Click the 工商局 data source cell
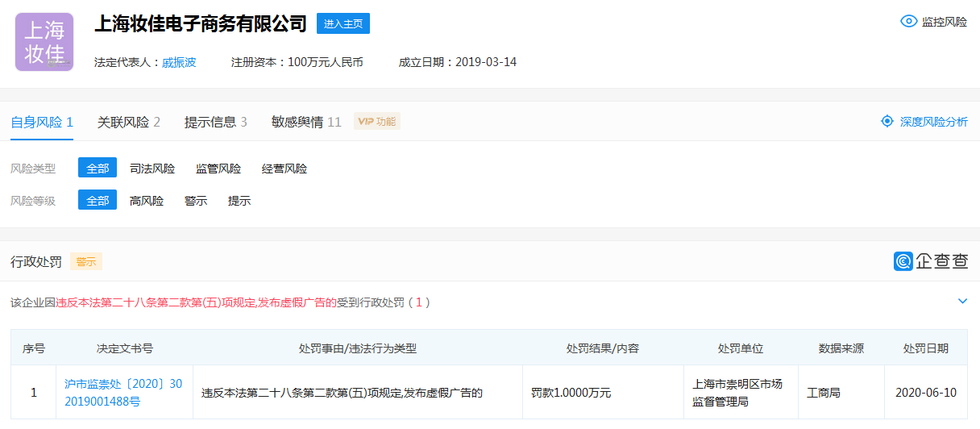 click(x=841, y=393)
